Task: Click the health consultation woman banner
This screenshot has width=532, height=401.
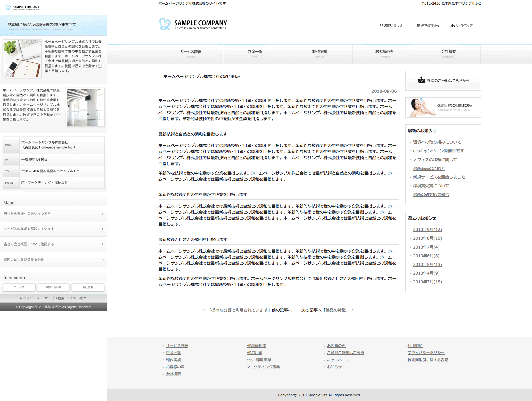Action: pos(443,107)
